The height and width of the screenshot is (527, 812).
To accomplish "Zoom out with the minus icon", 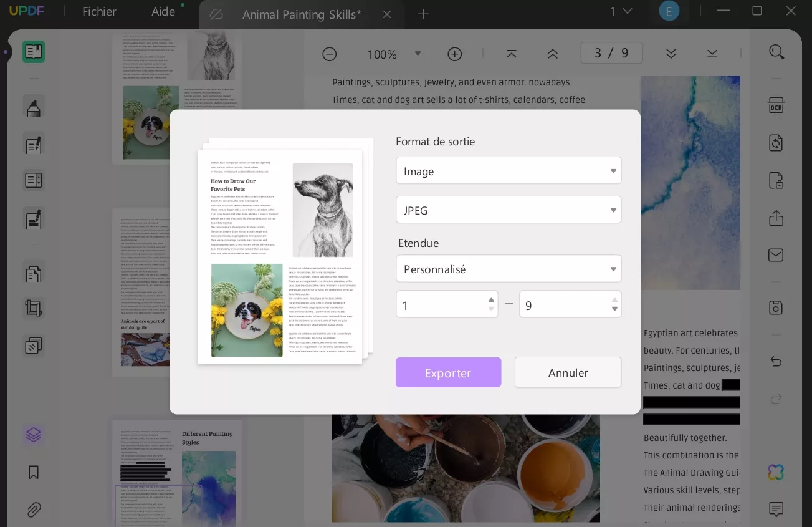I will point(330,54).
